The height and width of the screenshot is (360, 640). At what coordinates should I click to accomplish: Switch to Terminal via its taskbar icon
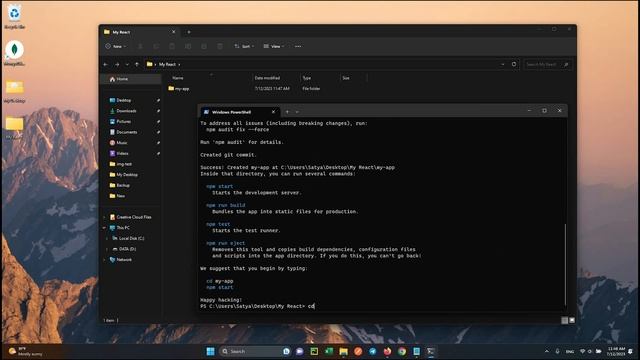tap(431, 351)
